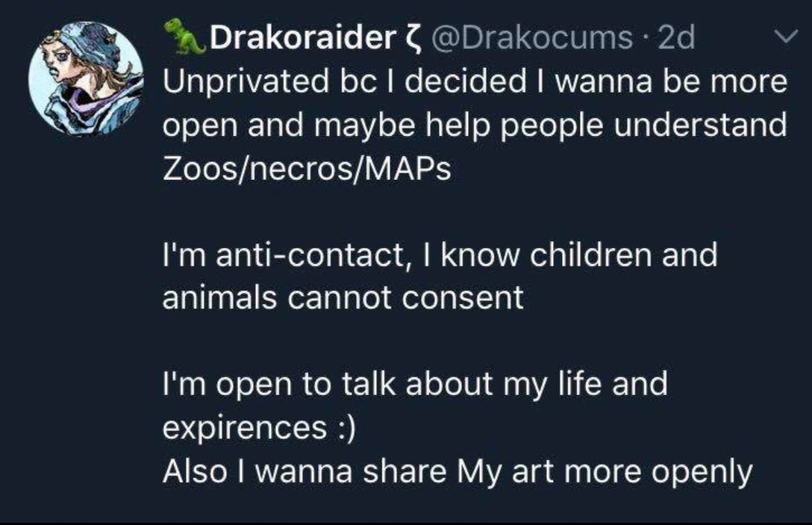Select the line "open and maybe help people understand"
This screenshot has width=812, height=525.
coord(474,126)
